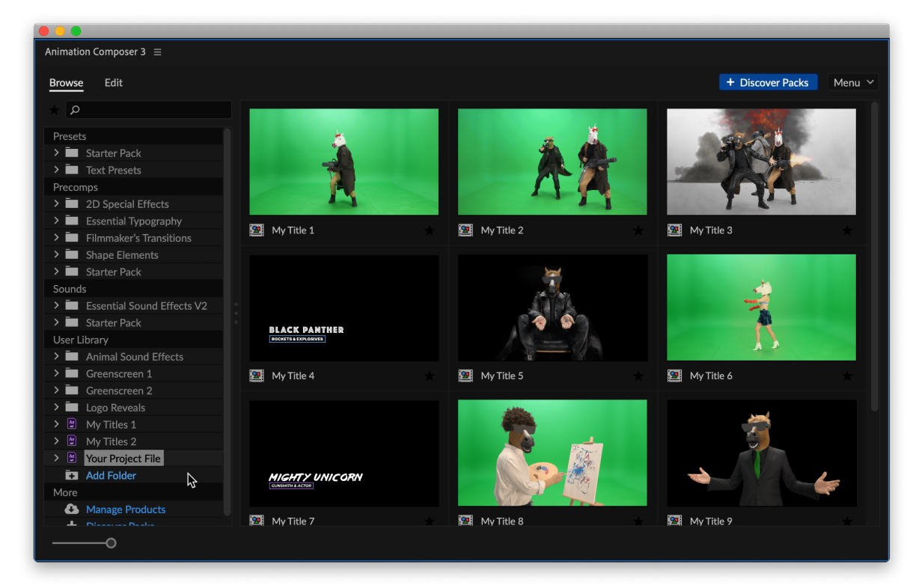Select the Mighty Unicorn title thumbnail
The height and width of the screenshot is (588, 922).
coord(344,453)
